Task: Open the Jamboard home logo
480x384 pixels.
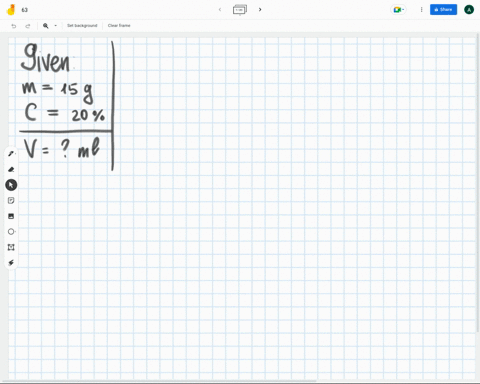Action: point(11,10)
